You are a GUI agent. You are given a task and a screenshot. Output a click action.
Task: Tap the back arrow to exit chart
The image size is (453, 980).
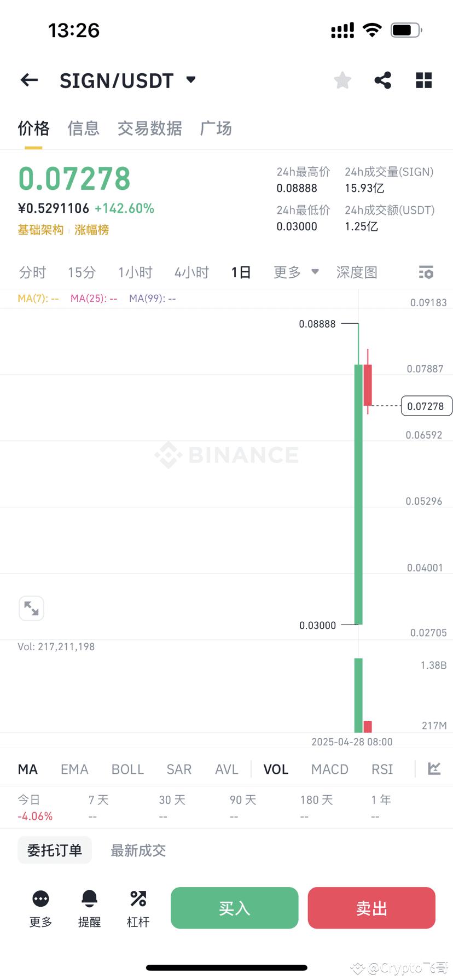(28, 80)
